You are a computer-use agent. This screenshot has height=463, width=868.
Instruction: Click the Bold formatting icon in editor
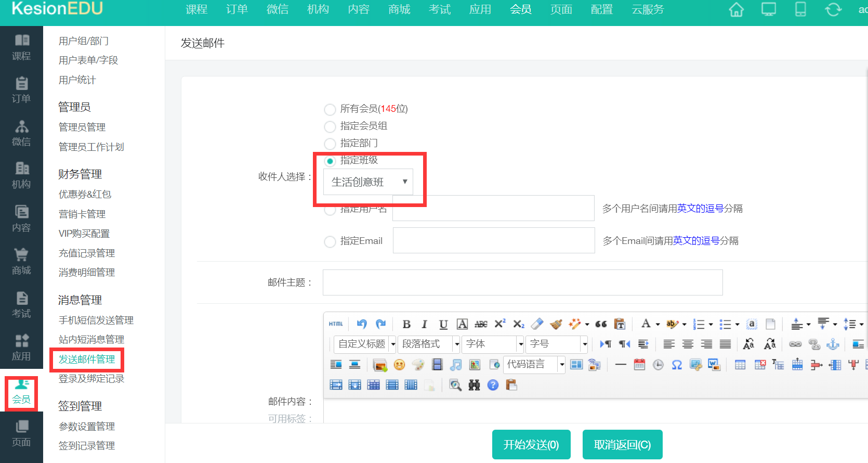click(x=406, y=324)
